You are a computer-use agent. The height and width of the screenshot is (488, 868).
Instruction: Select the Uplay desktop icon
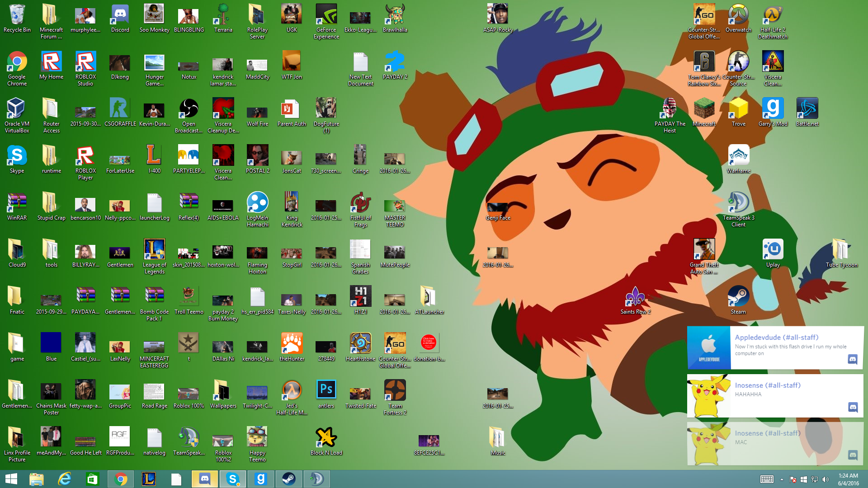[773, 253]
